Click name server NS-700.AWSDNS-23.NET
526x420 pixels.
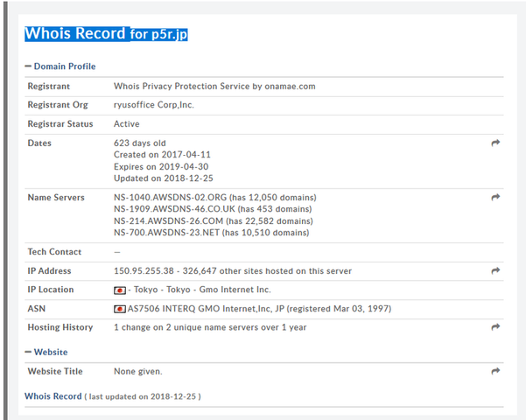coord(166,233)
